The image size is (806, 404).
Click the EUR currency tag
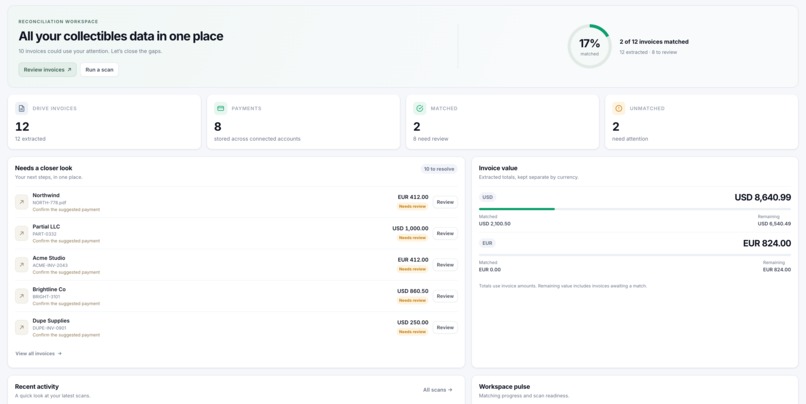click(x=487, y=243)
